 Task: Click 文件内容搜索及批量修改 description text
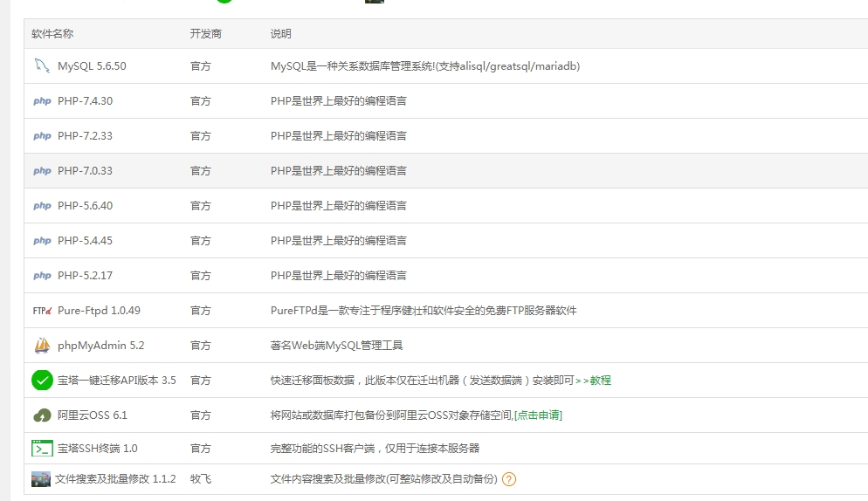pos(383,479)
